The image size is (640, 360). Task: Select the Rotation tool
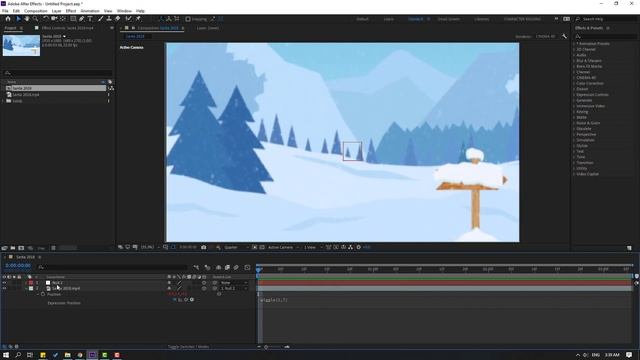(x=46, y=19)
